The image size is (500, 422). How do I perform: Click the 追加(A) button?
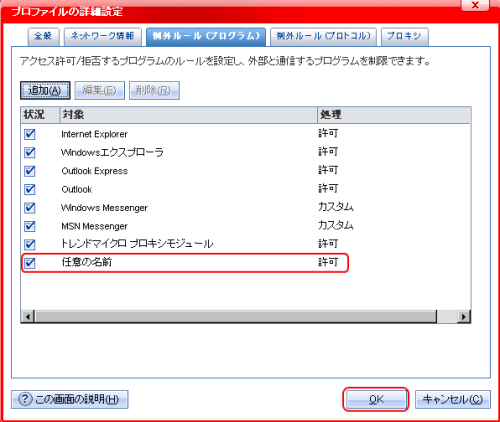point(45,90)
